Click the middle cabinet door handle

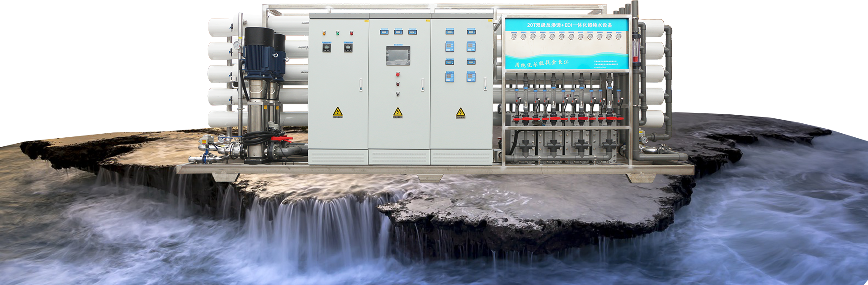[x=423, y=84]
